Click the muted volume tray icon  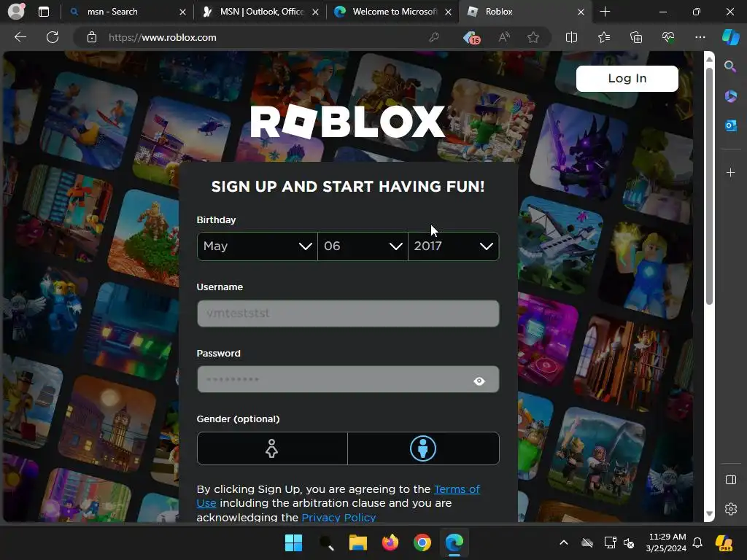coord(629,542)
